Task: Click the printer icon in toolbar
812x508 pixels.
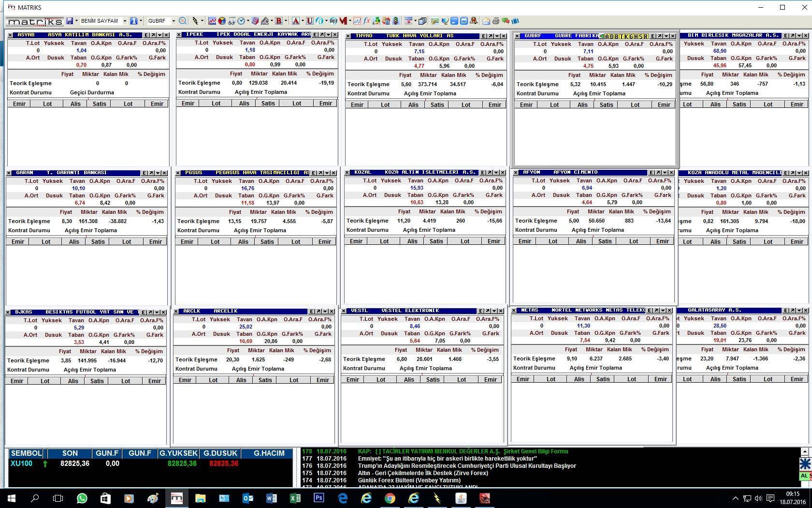Action: coord(495,21)
